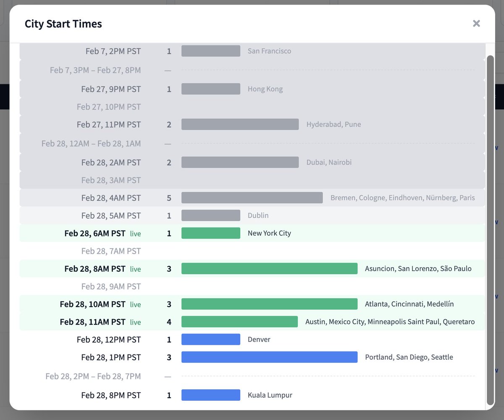Viewport: 504px width, 420px height.
Task: Click the "Feb 28, 3AM PST" row
Action: tap(252, 180)
